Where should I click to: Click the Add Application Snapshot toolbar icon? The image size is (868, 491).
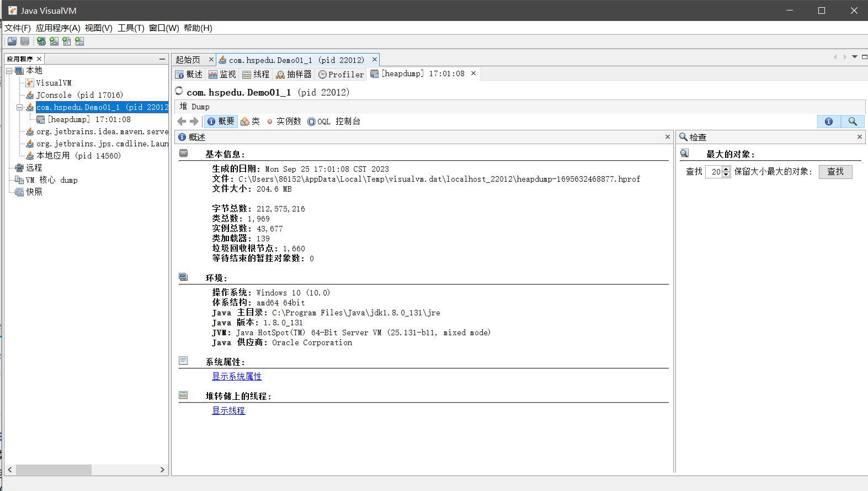click(79, 41)
